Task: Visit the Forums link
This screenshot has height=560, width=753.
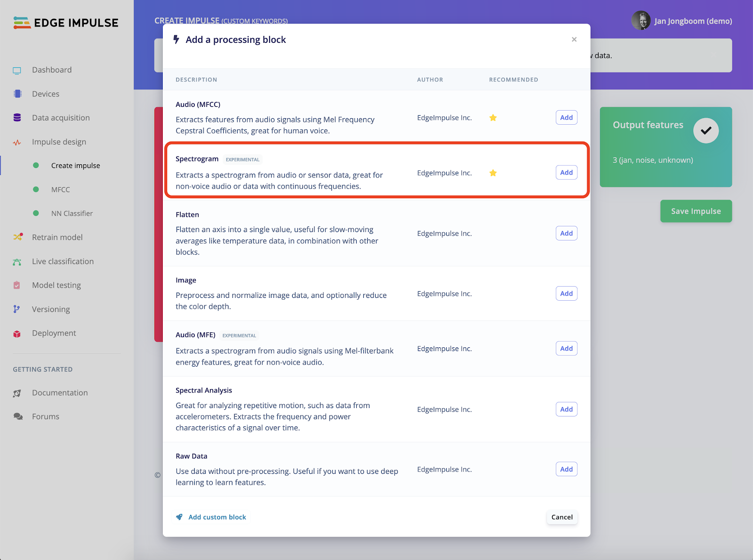Action: [x=46, y=416]
